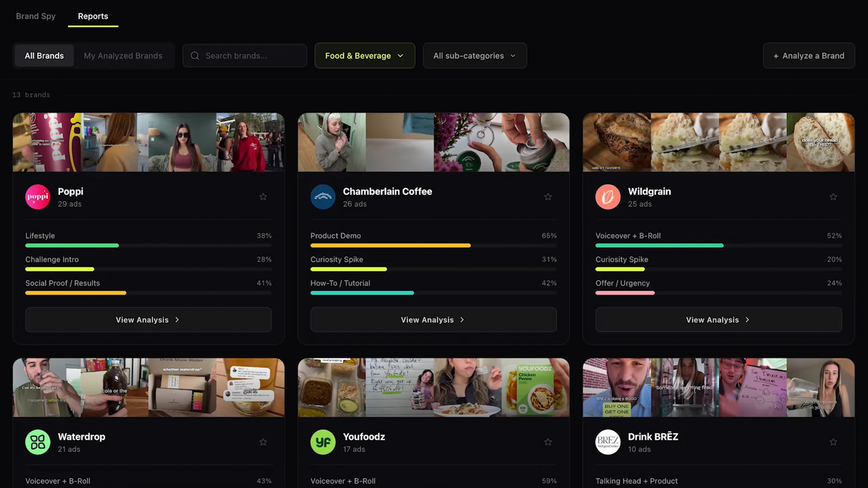Click the Chamberlain Coffee title
The width and height of the screenshot is (868, 488).
(387, 191)
